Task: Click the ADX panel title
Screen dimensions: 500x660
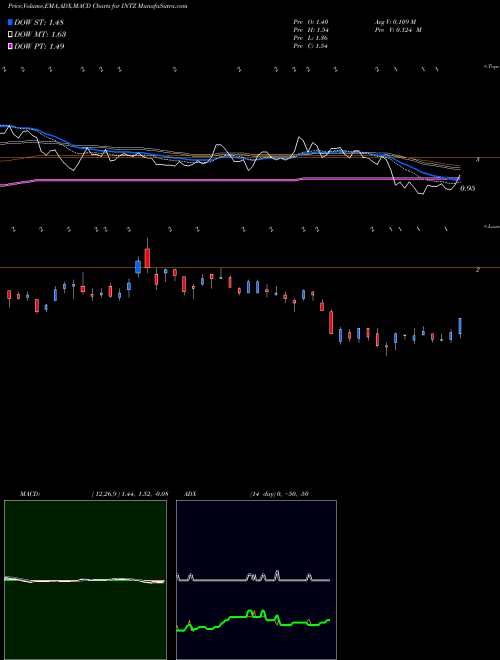Action: click(x=190, y=494)
